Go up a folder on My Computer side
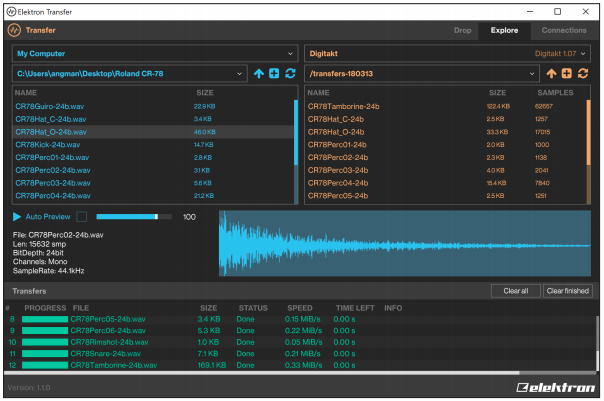The width and height of the screenshot is (604, 401). tap(259, 74)
